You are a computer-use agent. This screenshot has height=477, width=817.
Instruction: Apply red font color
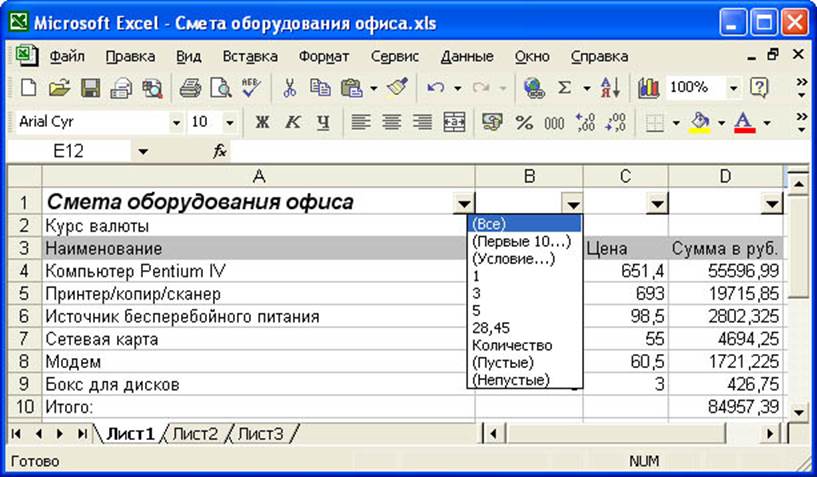point(745,123)
